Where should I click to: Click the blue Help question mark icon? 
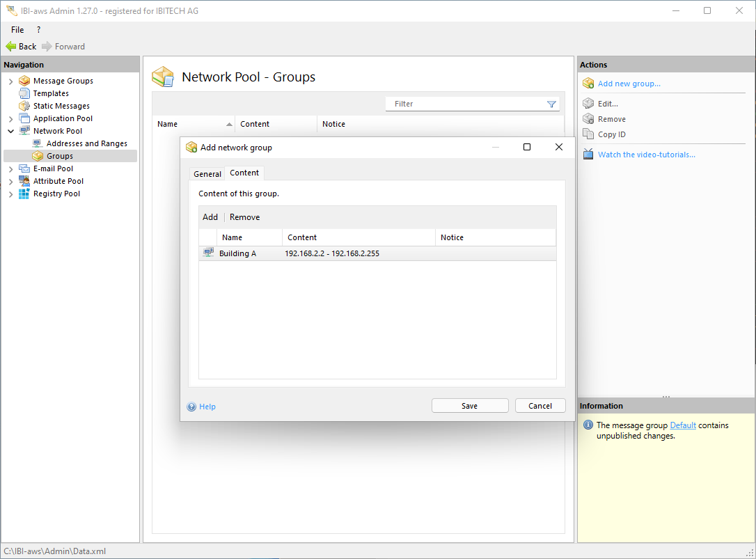191,407
